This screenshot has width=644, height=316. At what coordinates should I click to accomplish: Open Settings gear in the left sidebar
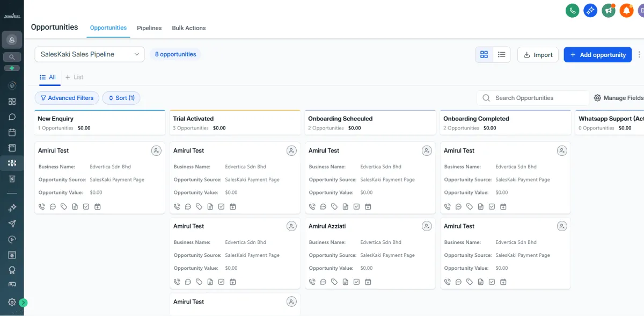pos(12,303)
